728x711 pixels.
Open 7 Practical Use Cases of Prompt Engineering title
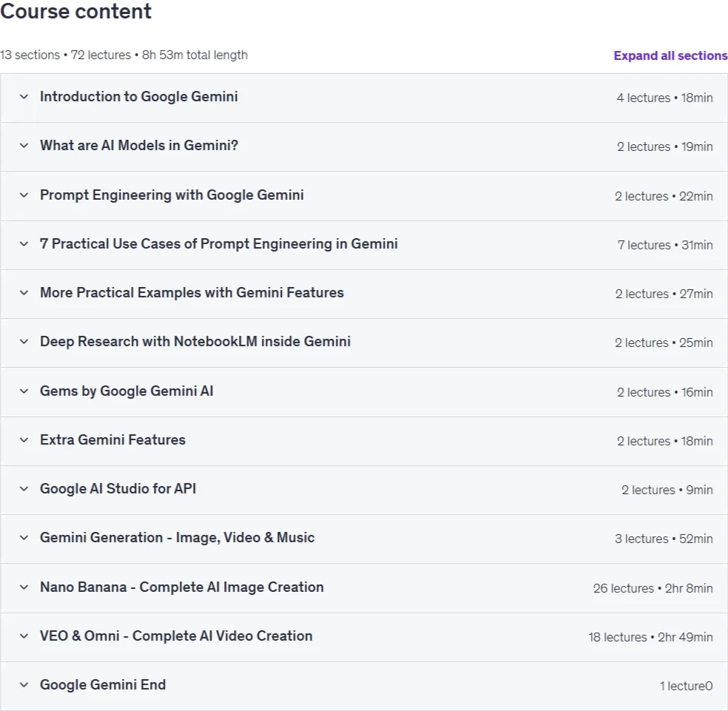pos(219,244)
